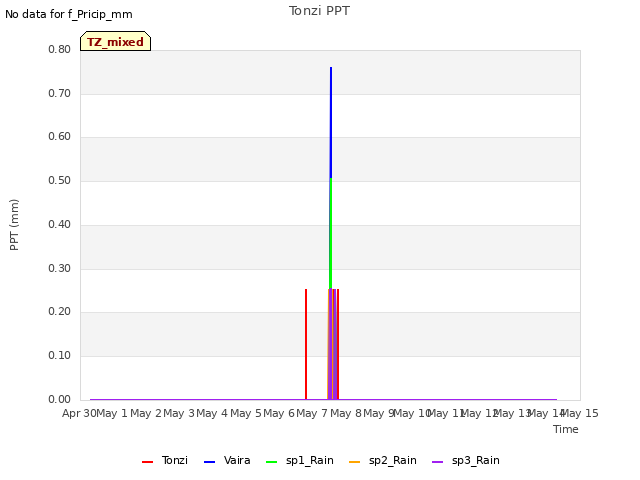Click the 0.40 y-axis tick label
Viewport: 640px width, 480px height.
pos(60,224)
